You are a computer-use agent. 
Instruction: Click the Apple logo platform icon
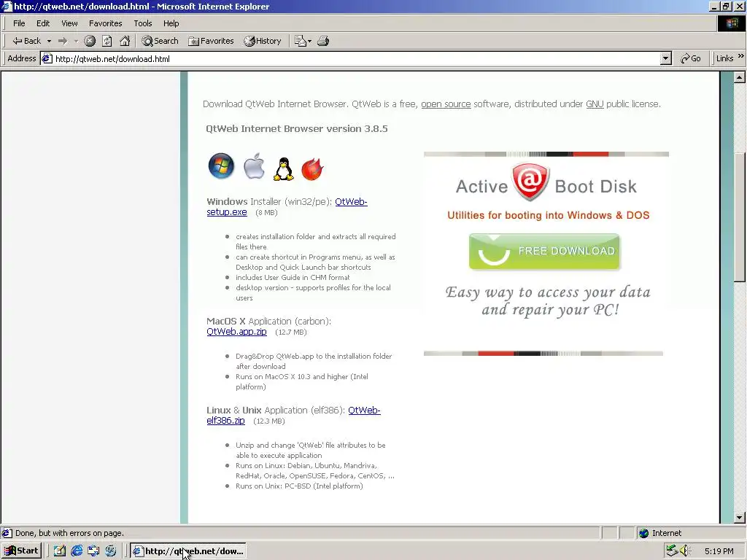point(254,166)
